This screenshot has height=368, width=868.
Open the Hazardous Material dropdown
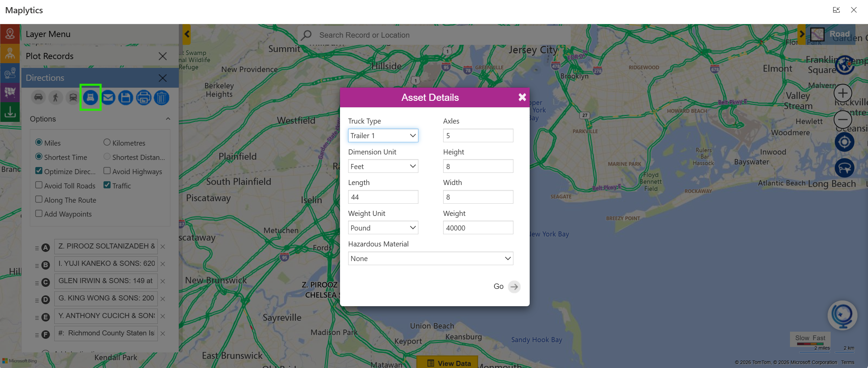tap(430, 258)
